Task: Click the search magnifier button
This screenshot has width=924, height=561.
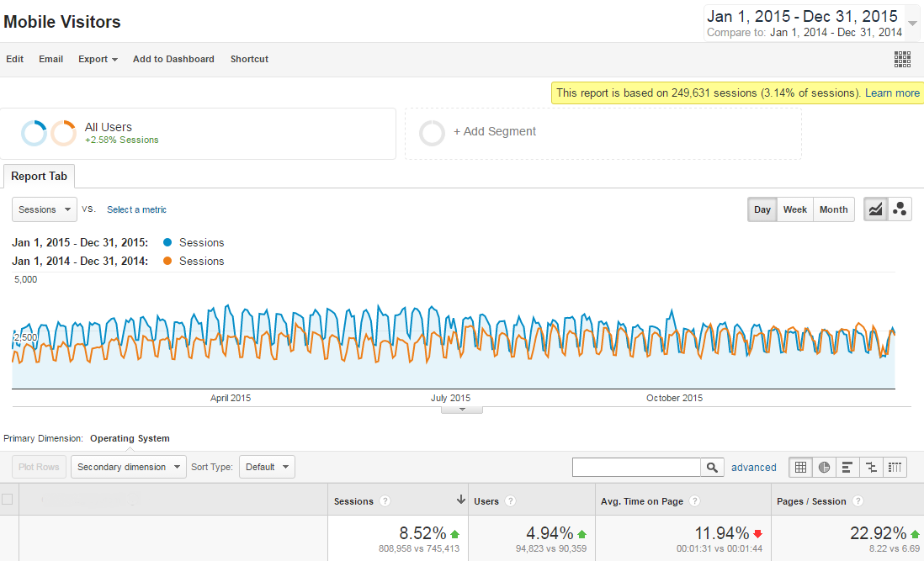Action: [712, 468]
